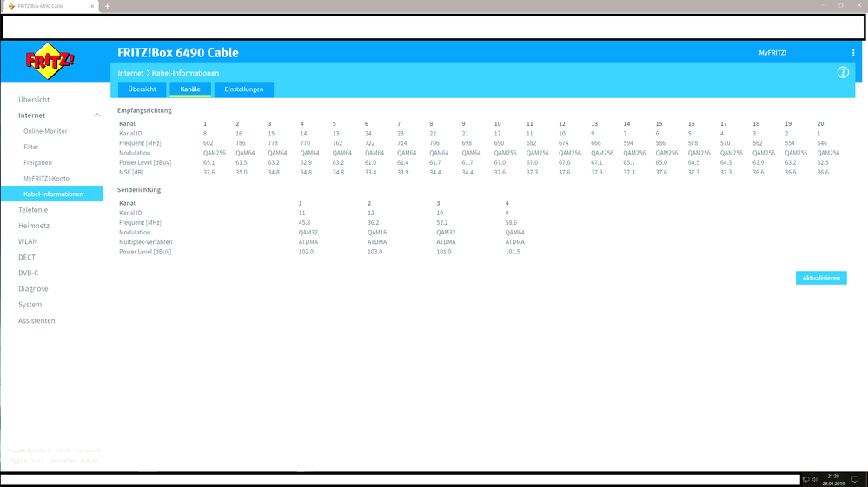This screenshot has width=868, height=487.
Task: Open DECT in the sidebar
Action: point(27,257)
